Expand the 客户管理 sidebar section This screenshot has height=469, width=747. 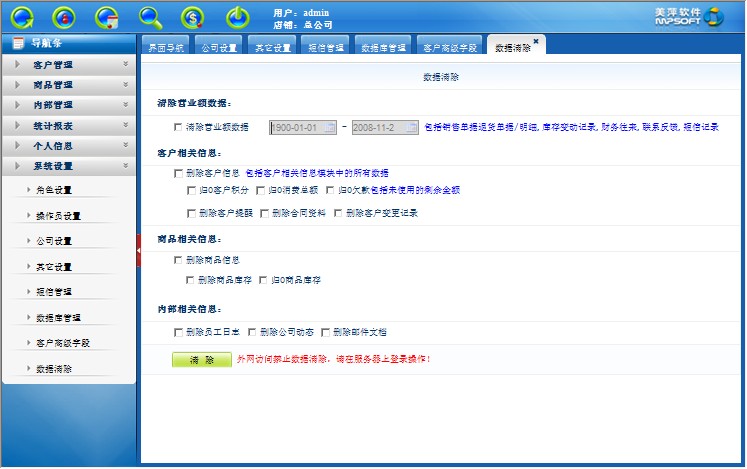(68, 65)
